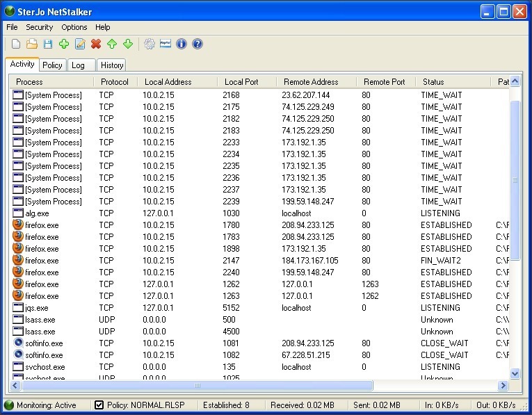
Task: Click the green Move Up arrow icon
Action: (112, 44)
